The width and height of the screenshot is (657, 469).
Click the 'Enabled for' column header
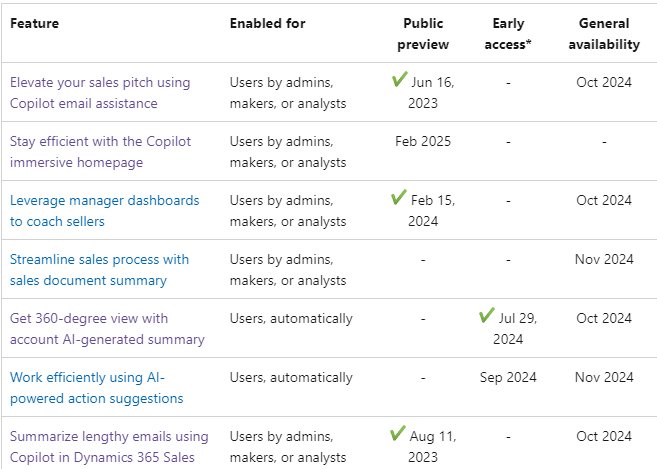(x=268, y=23)
